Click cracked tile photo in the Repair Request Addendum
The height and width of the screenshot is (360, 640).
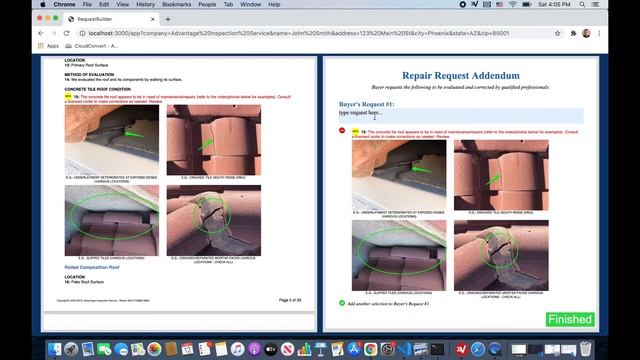tap(501, 175)
